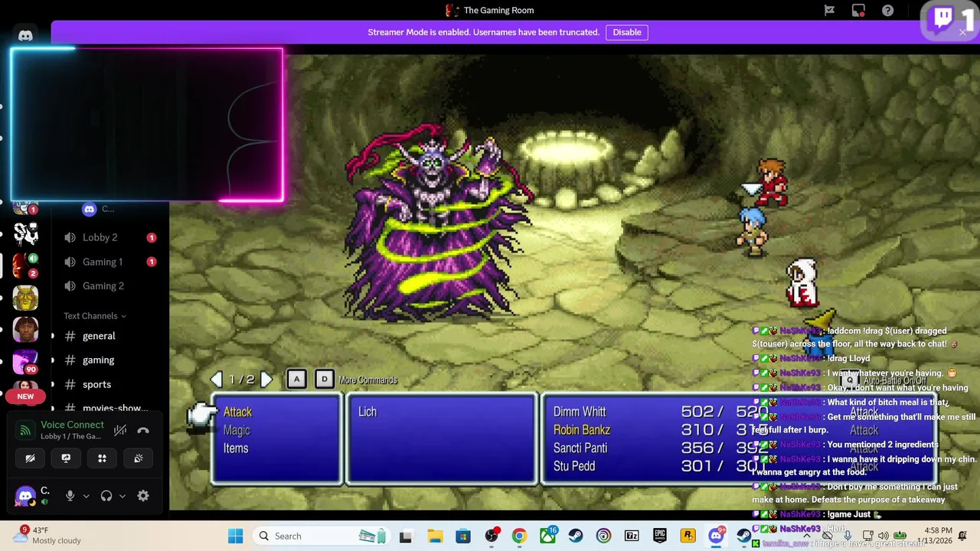Image resolution: width=980 pixels, height=551 pixels.
Task: Select party member Robin Bankz
Action: [x=582, y=430]
